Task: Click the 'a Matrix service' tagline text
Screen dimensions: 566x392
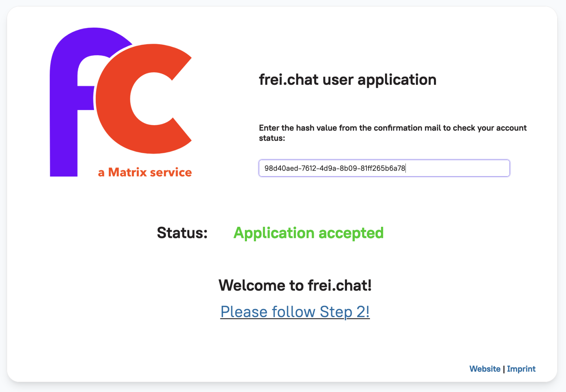Action: point(145,172)
